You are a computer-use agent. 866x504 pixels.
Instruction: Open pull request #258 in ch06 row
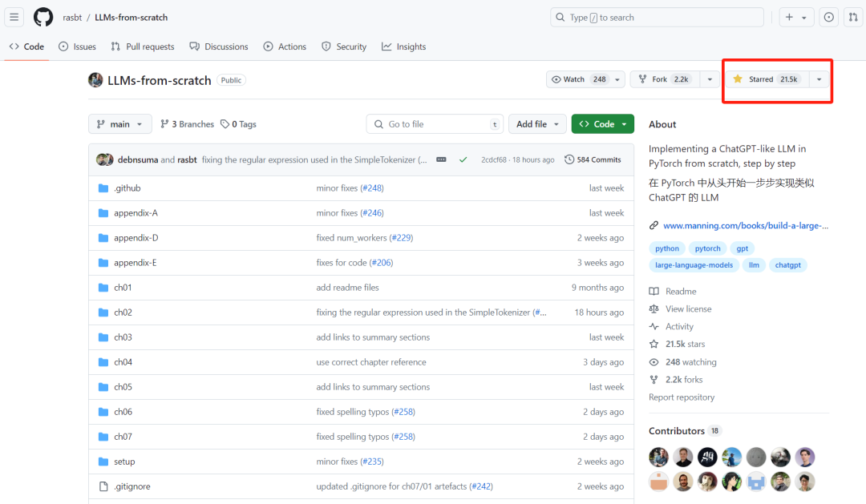[403, 412]
